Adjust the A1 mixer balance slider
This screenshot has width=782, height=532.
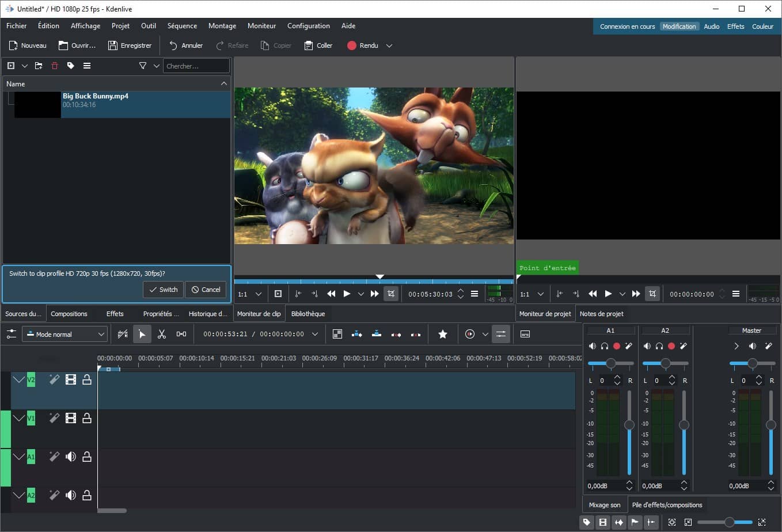pyautogui.click(x=610, y=363)
